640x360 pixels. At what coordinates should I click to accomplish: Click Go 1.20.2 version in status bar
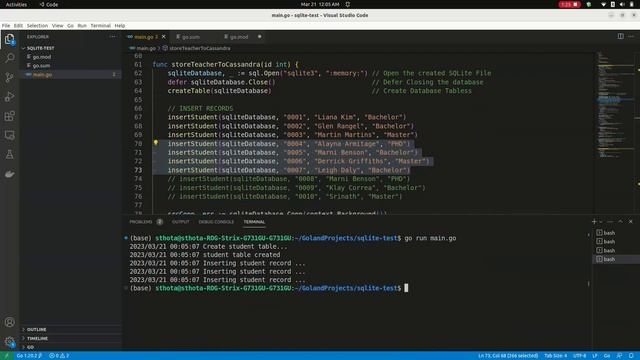29,356
